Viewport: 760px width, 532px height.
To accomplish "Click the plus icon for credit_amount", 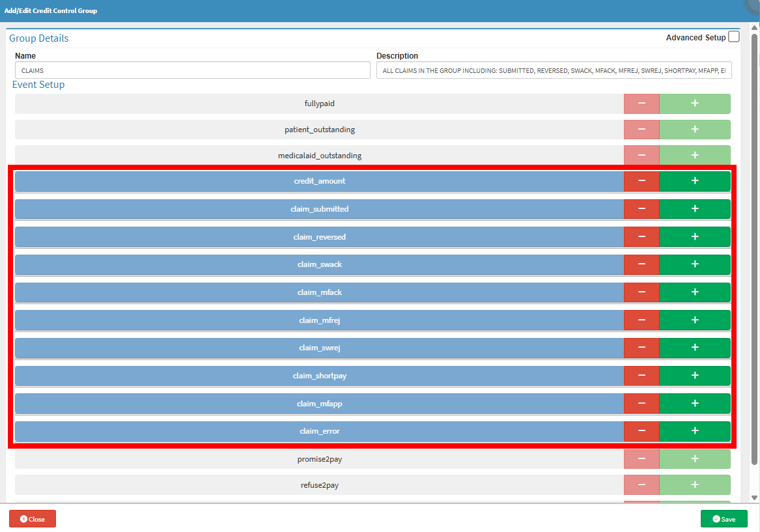I will coord(694,181).
